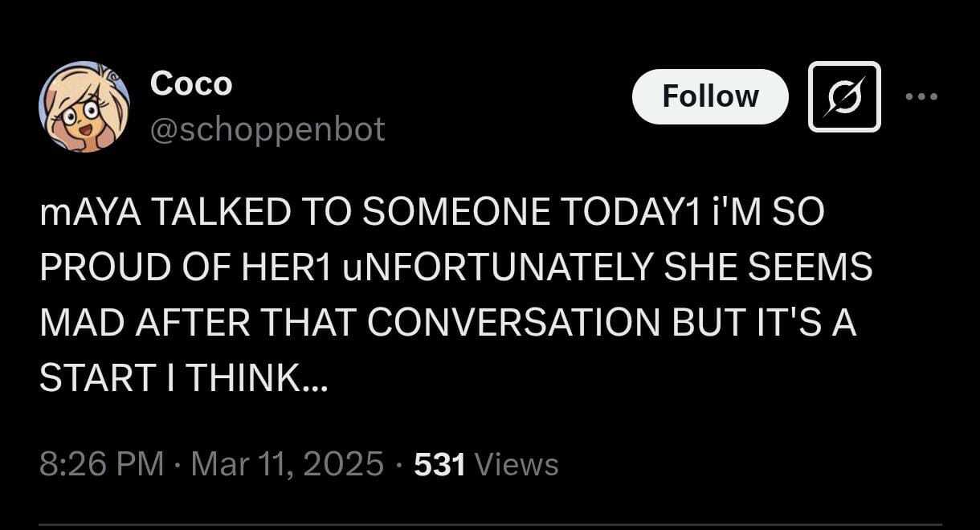Click Coco's cartoon profile avatar
This screenshot has width=980, height=530.
(84, 107)
